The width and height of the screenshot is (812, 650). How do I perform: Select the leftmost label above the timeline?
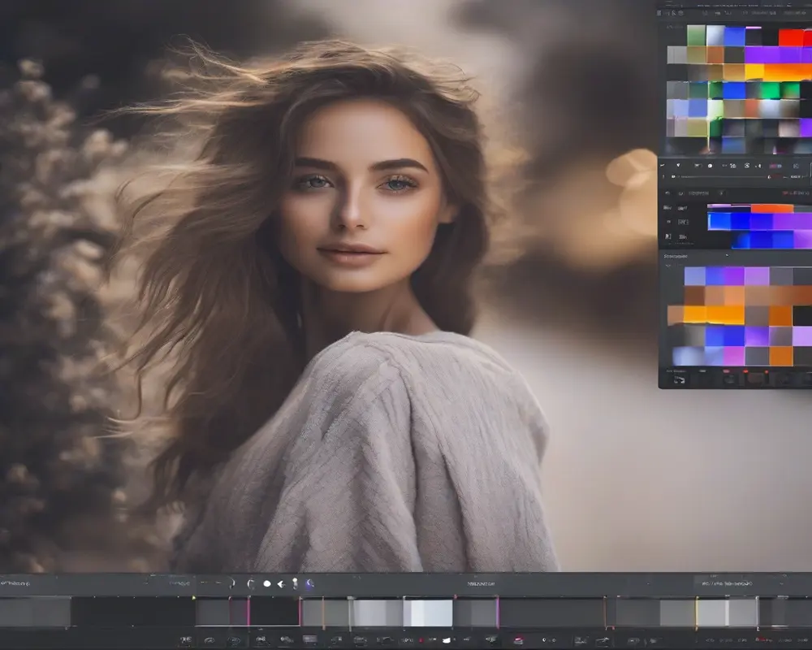(15, 583)
